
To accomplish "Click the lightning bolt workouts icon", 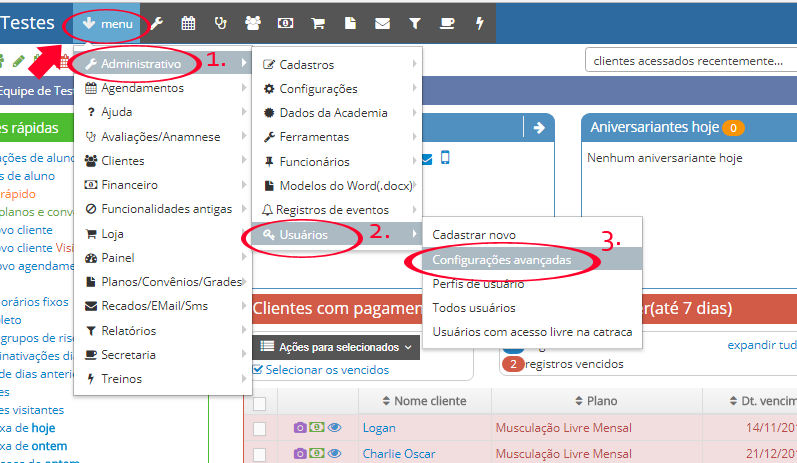I will [479, 23].
